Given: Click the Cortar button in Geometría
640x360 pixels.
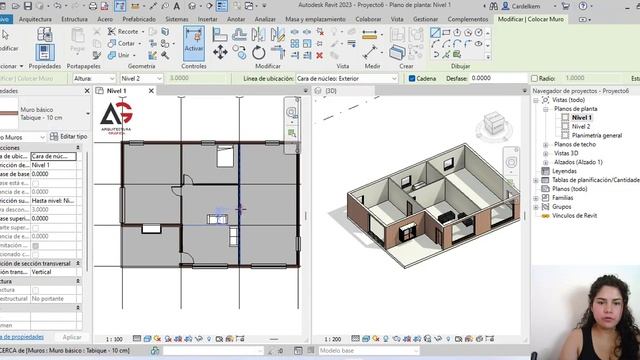Looking at the screenshot, I should coord(122,43).
